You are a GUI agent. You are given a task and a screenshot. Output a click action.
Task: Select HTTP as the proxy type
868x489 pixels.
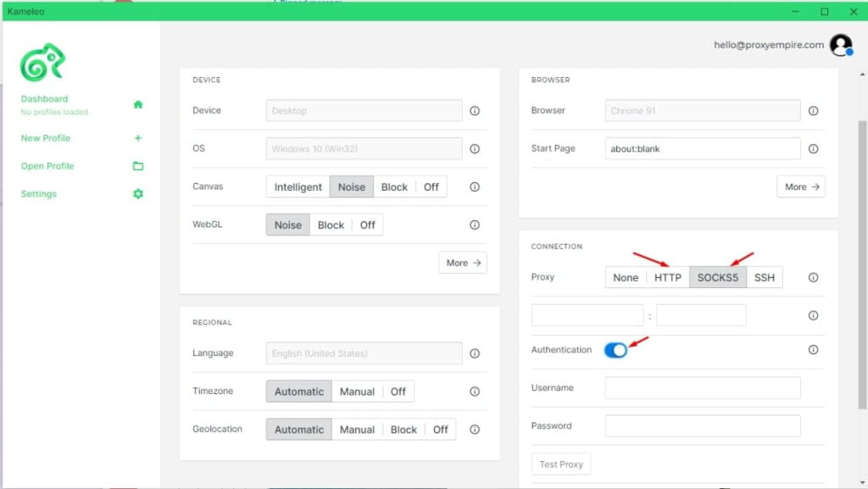tap(668, 278)
